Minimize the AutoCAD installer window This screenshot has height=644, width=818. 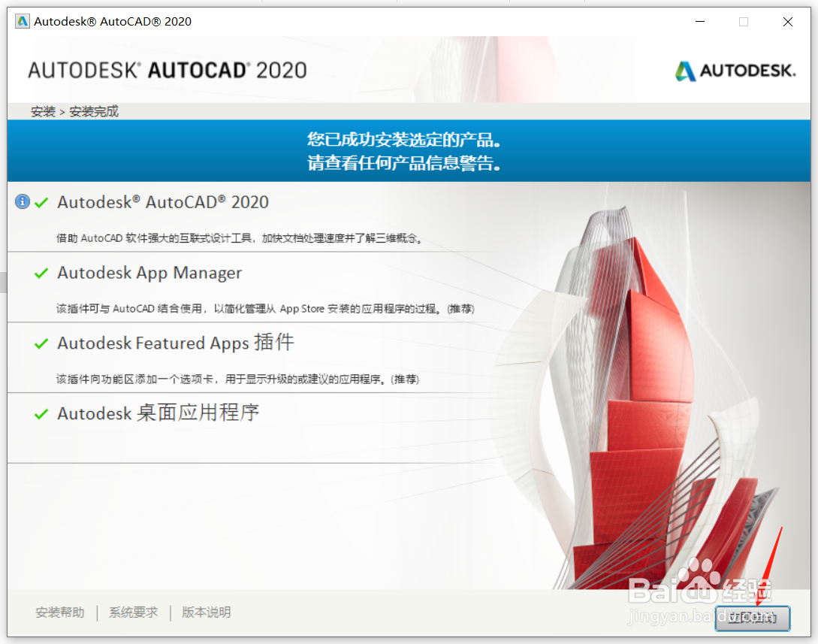pyautogui.click(x=700, y=21)
